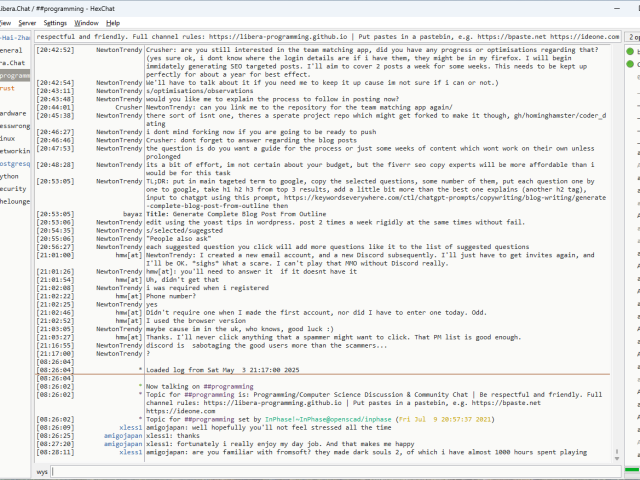
Task: Click the second green user status icon
Action: coord(628,63)
